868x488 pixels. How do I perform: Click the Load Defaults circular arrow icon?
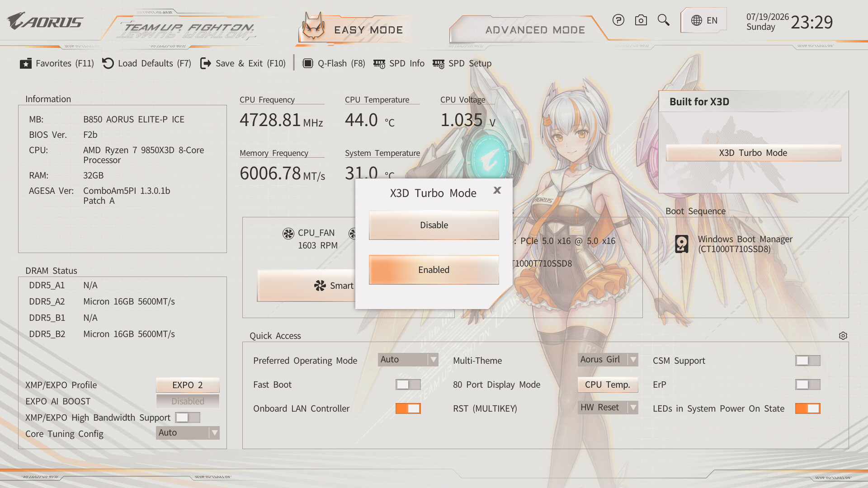pyautogui.click(x=108, y=64)
